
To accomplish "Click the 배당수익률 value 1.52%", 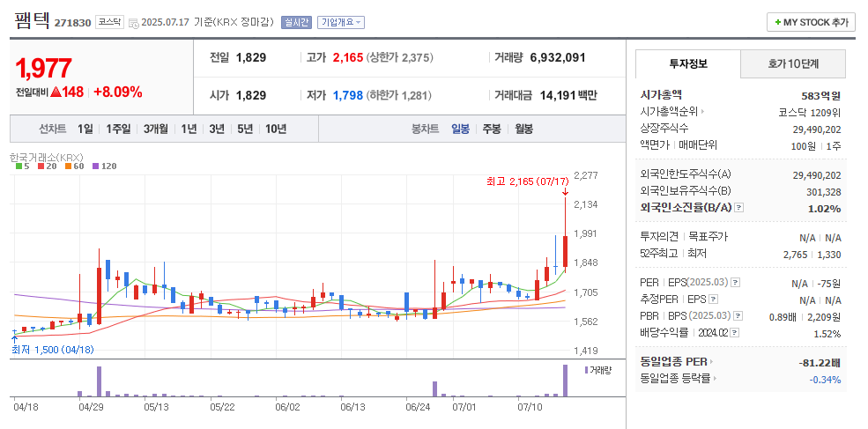I will pyautogui.click(x=828, y=333).
